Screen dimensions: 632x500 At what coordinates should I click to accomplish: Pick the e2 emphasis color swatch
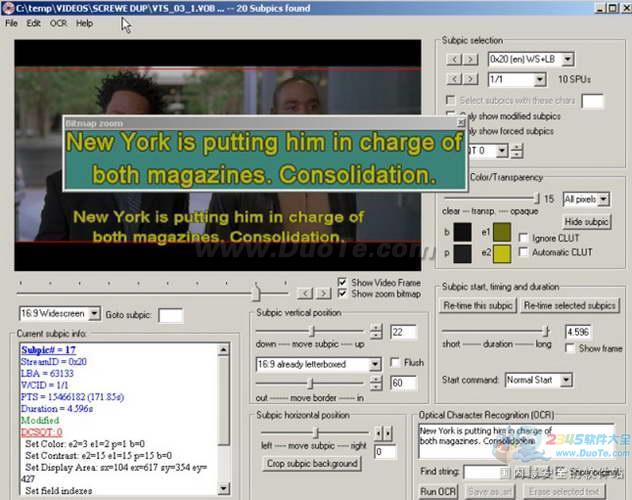coord(502,254)
